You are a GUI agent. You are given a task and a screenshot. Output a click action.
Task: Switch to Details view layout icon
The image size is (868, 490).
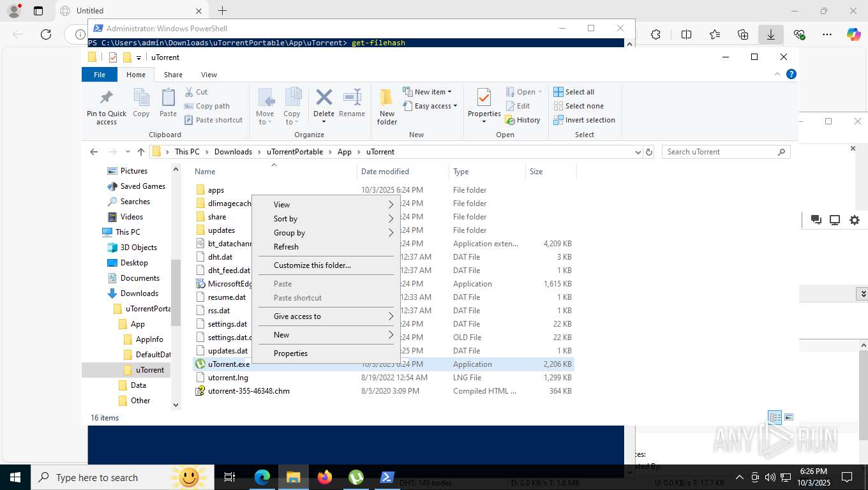point(775,417)
